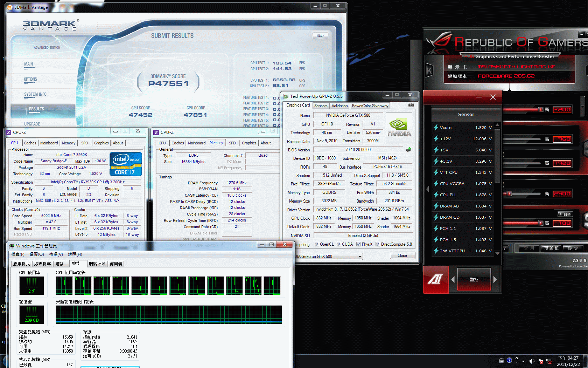
Task: Select RESULTS in 3DMark Vantage sidebar
Action: pyautogui.click(x=37, y=109)
